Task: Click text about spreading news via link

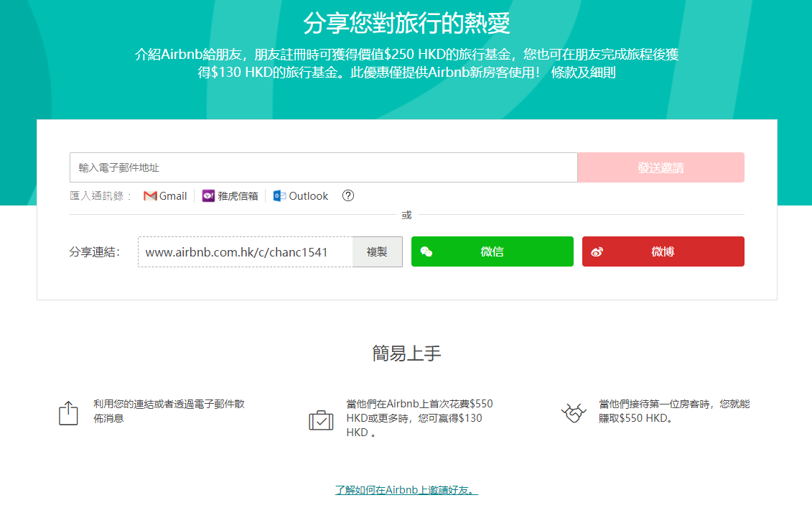Action: (169, 411)
